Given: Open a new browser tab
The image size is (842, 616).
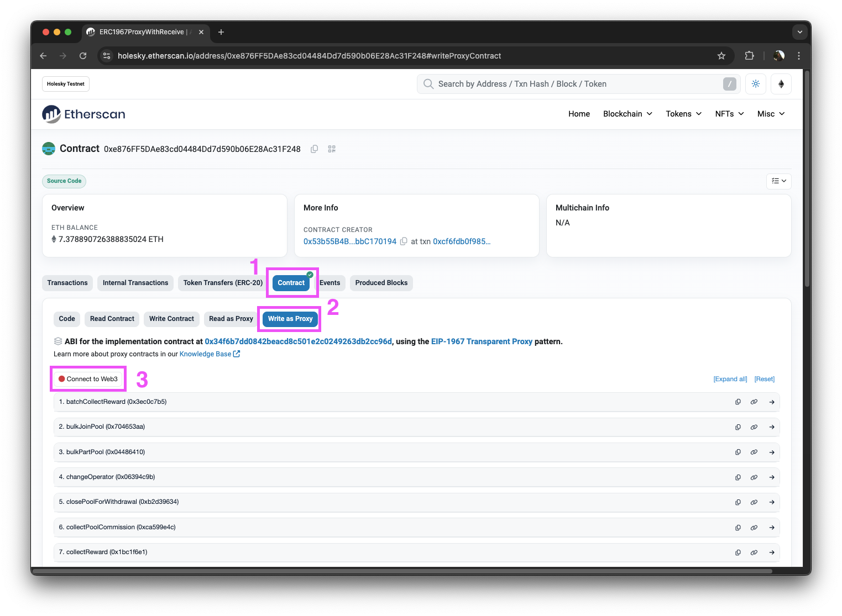Looking at the screenshot, I should point(221,32).
